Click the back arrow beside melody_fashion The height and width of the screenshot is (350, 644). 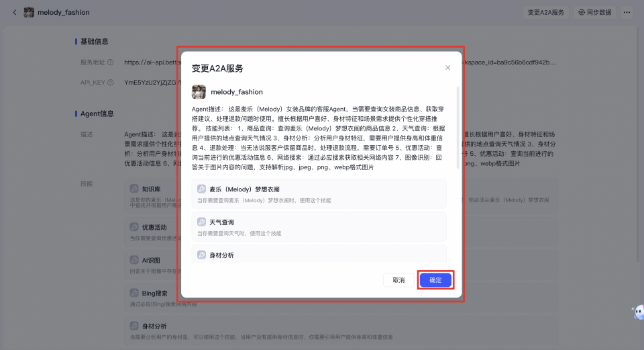(x=15, y=12)
